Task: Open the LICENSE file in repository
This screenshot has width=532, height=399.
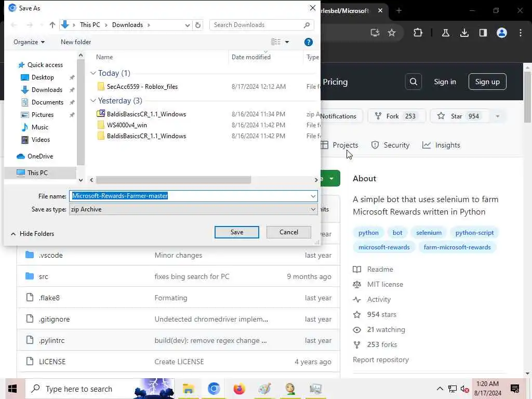Action: tap(52, 362)
